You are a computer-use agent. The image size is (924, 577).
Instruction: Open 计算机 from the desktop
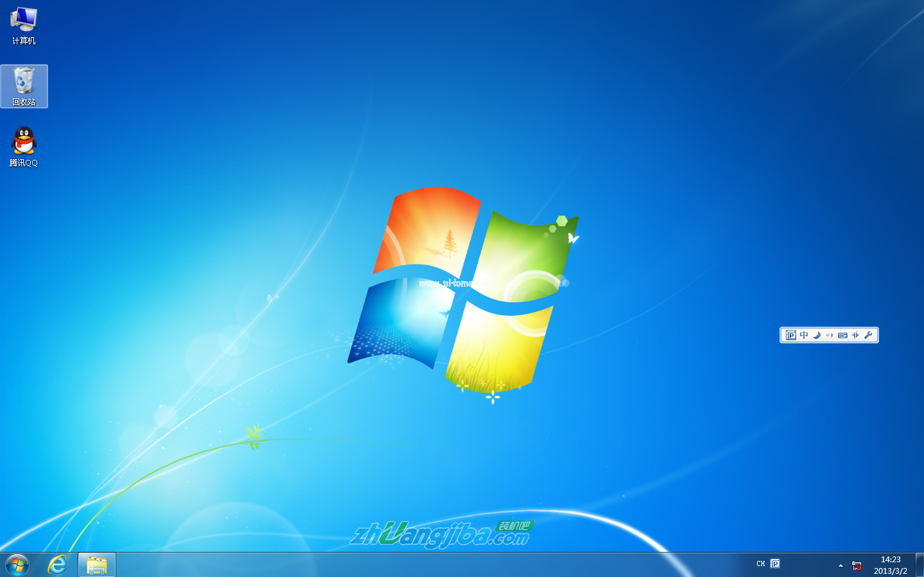coord(24,26)
